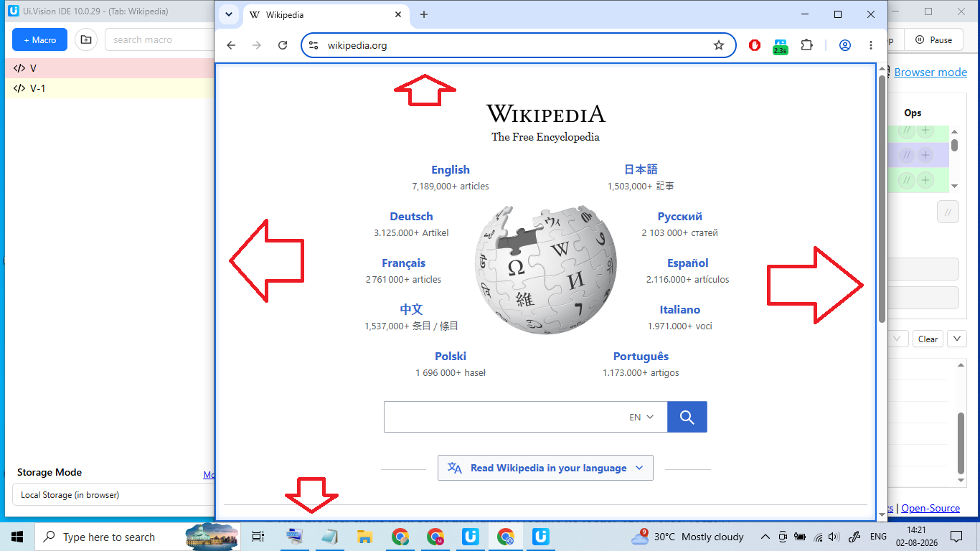
Task: Open Español Wikipedia
Action: [x=687, y=263]
